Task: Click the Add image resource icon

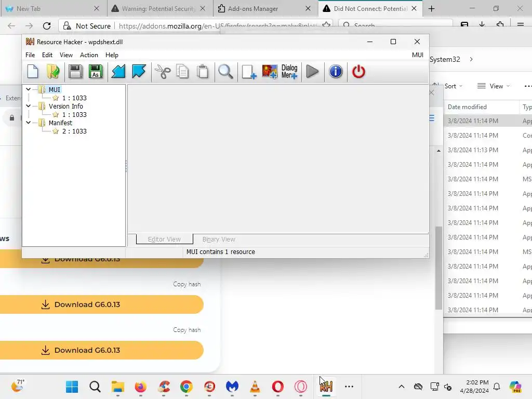Action: point(270,72)
